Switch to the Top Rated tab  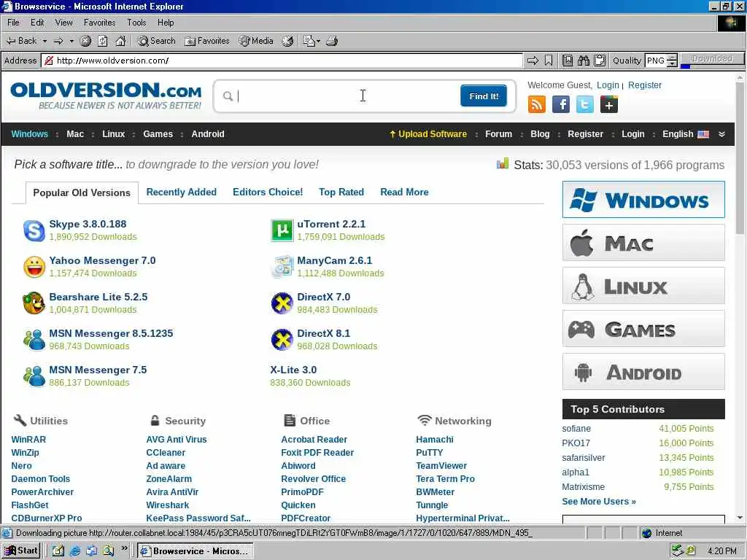click(x=341, y=192)
